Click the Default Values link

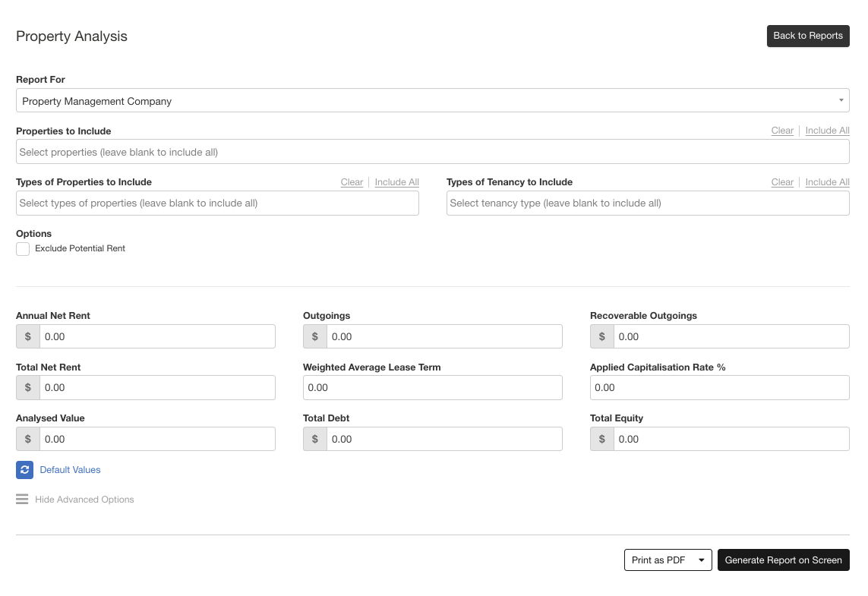71,470
